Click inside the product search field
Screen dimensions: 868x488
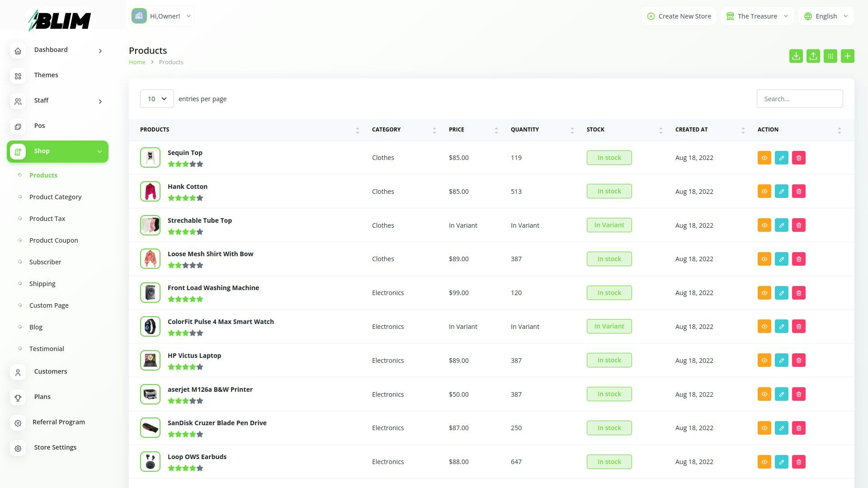coord(800,99)
